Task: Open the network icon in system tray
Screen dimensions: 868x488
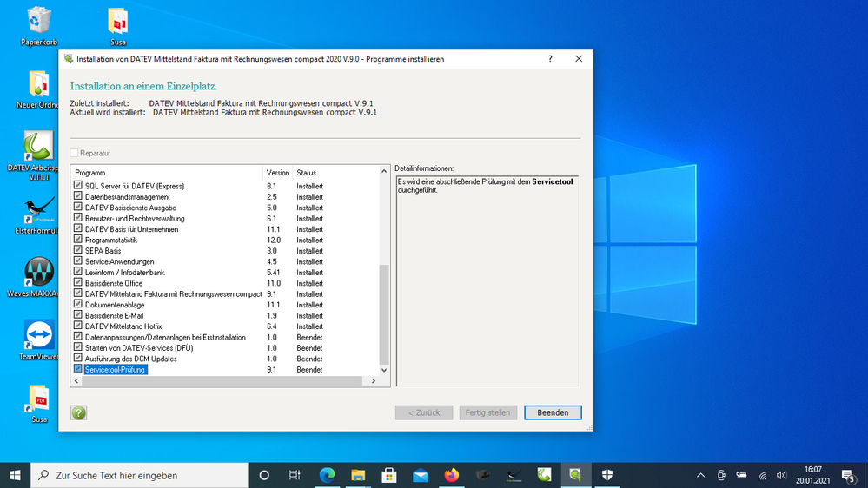Action: pyautogui.click(x=762, y=475)
